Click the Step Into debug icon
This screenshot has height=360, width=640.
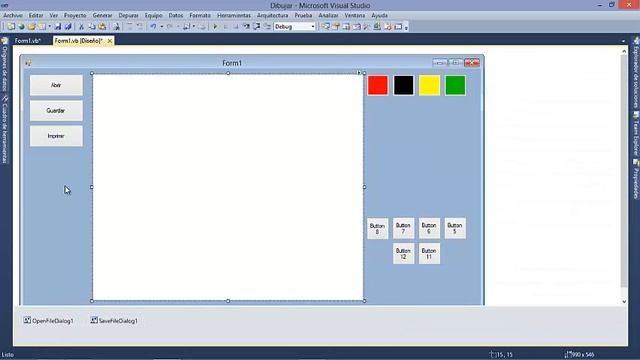click(x=246, y=27)
